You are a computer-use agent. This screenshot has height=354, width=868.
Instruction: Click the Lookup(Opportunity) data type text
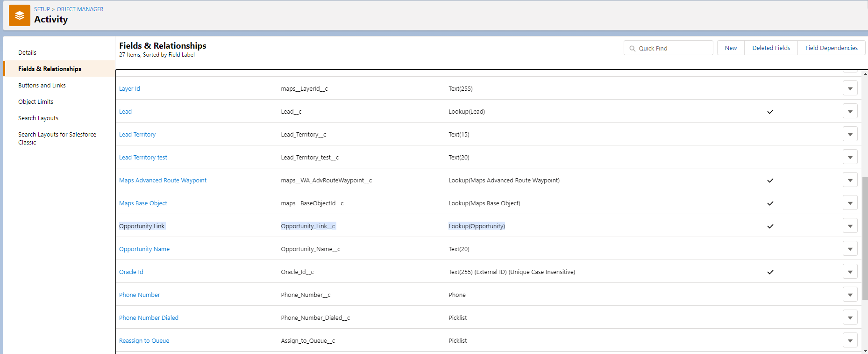point(477,226)
